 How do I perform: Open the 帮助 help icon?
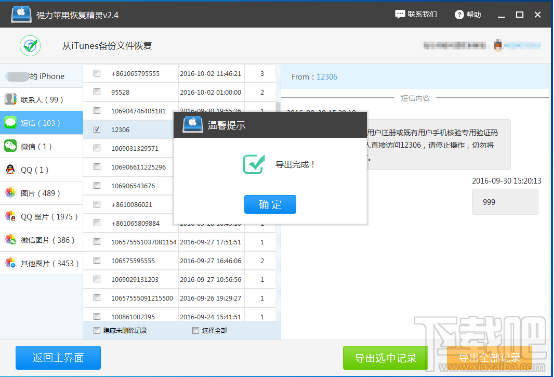pyautogui.click(x=459, y=14)
